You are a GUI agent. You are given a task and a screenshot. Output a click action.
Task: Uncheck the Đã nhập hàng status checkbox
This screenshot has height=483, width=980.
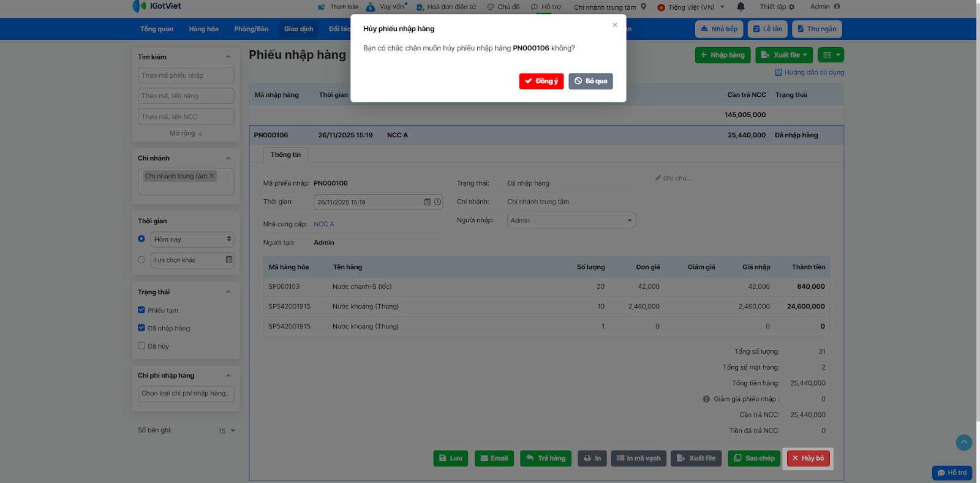pyautogui.click(x=141, y=328)
